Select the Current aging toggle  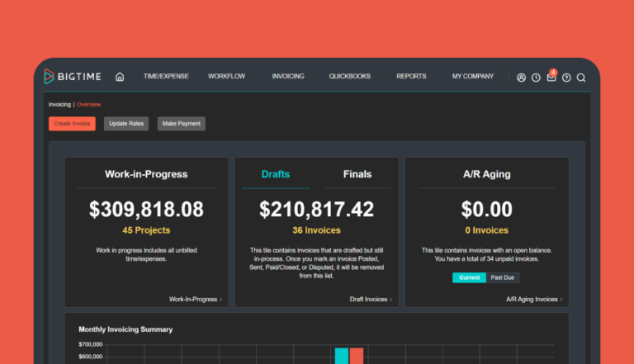click(x=469, y=277)
